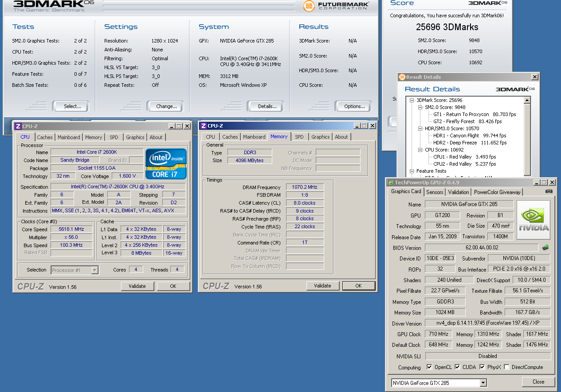
Task: Enable the DirectCompute checkbox
Action: 506,367
